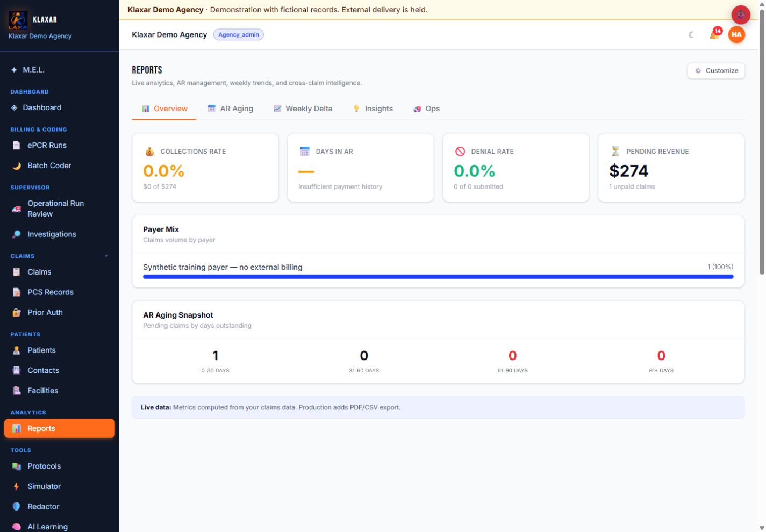
Task: Click the Patients person icon
Action: (x=17, y=350)
